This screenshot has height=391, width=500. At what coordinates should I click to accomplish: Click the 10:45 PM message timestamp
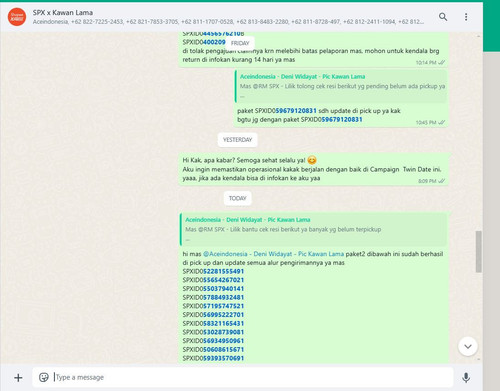point(426,123)
